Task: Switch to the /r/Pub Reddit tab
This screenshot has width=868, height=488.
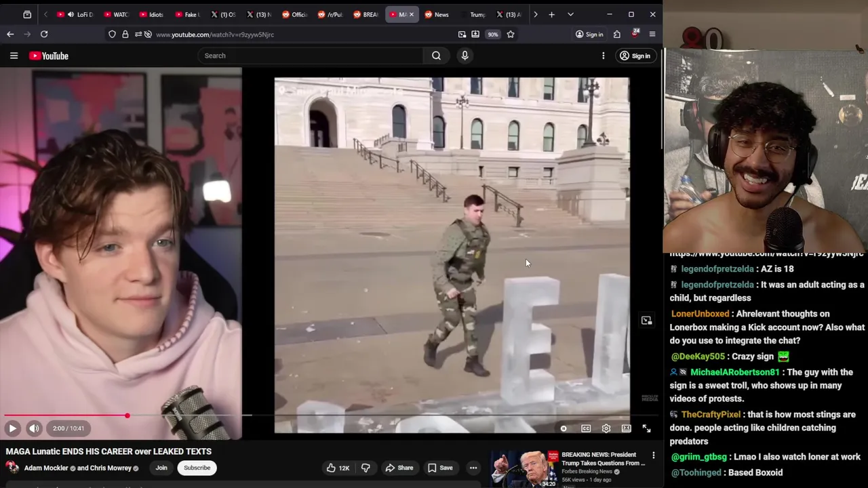Action: (x=330, y=14)
